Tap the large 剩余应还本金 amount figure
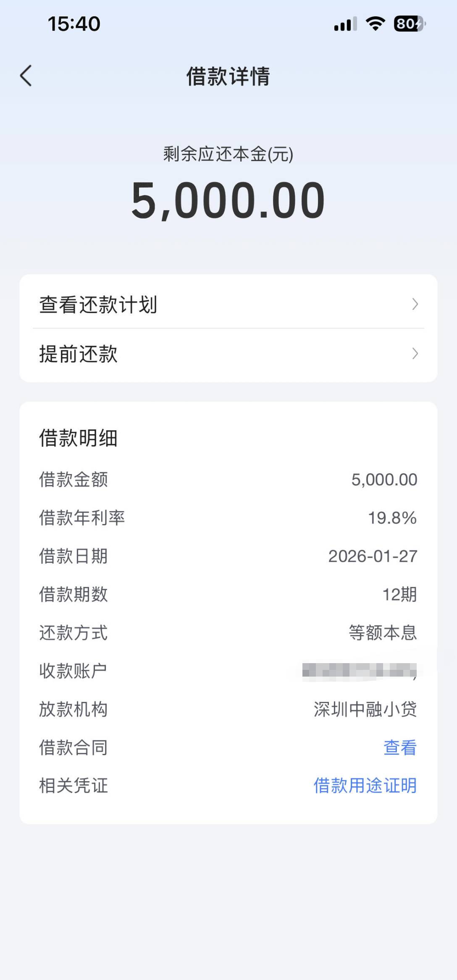Image resolution: width=457 pixels, height=980 pixels. (228, 200)
